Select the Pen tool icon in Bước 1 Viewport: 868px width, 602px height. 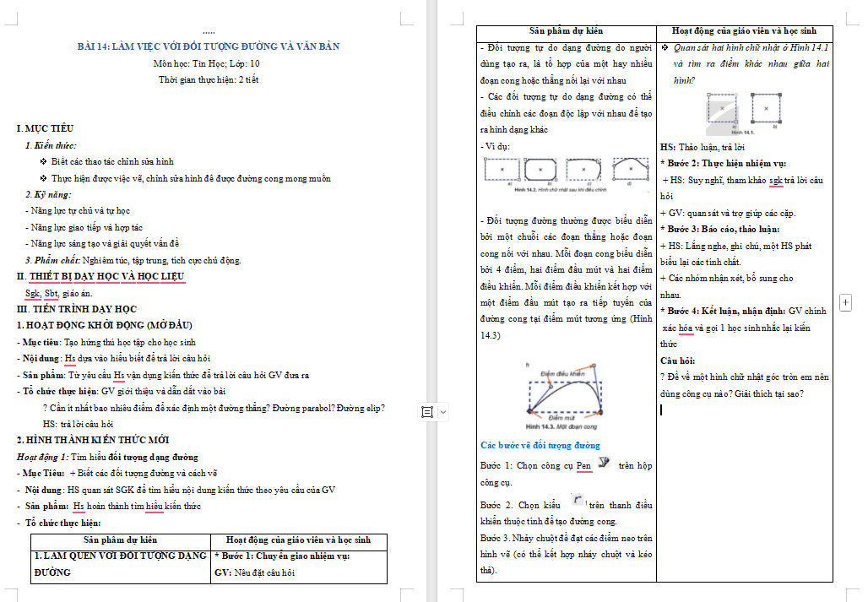click(604, 463)
